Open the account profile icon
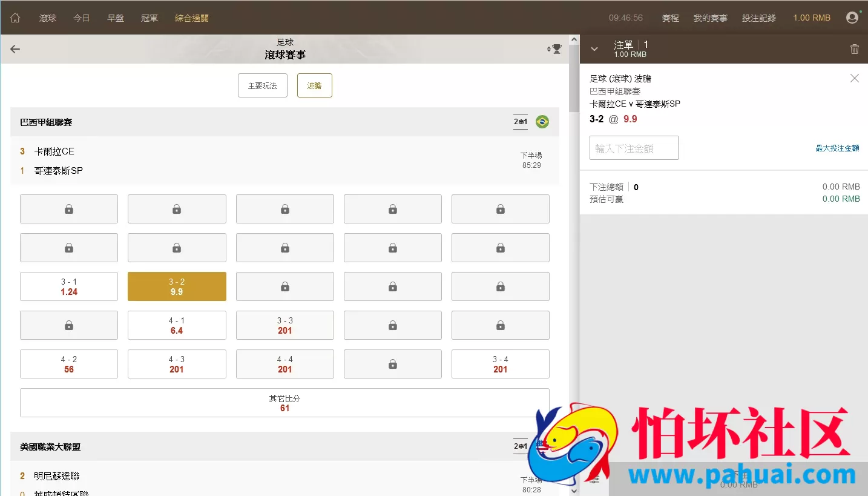This screenshot has height=496, width=868. (852, 18)
